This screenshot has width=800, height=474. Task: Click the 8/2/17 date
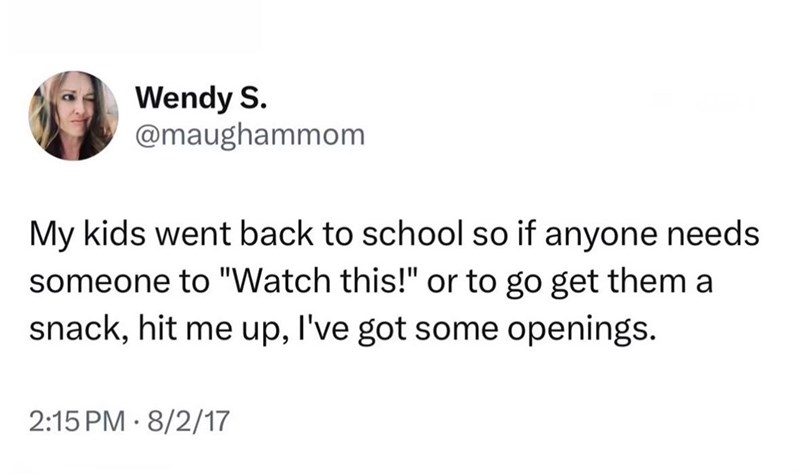tap(188, 421)
